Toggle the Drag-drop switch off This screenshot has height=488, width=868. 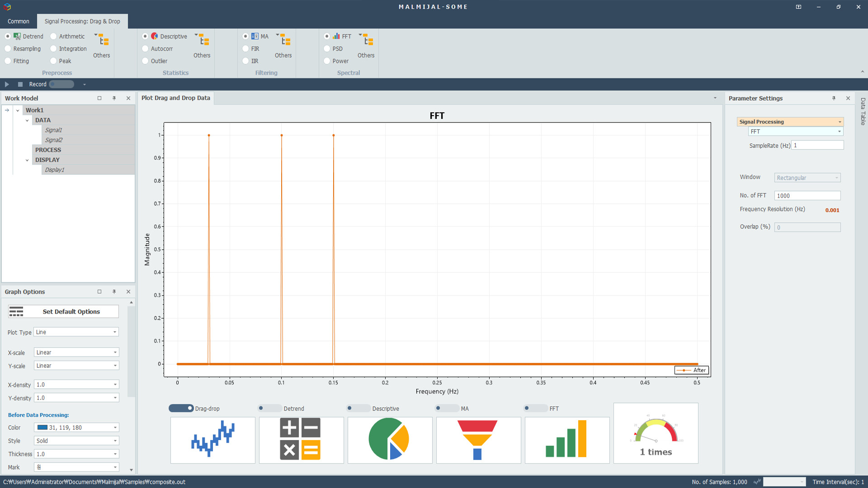pos(181,408)
